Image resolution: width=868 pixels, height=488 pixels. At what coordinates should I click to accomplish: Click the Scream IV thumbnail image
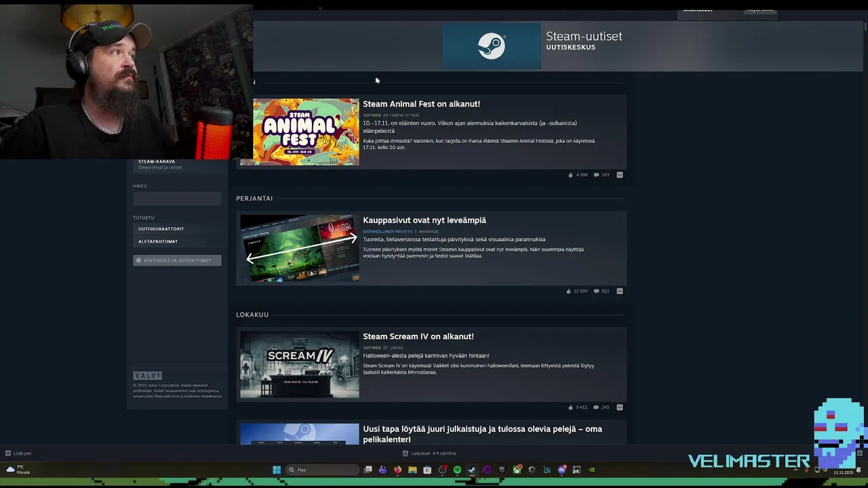(299, 365)
